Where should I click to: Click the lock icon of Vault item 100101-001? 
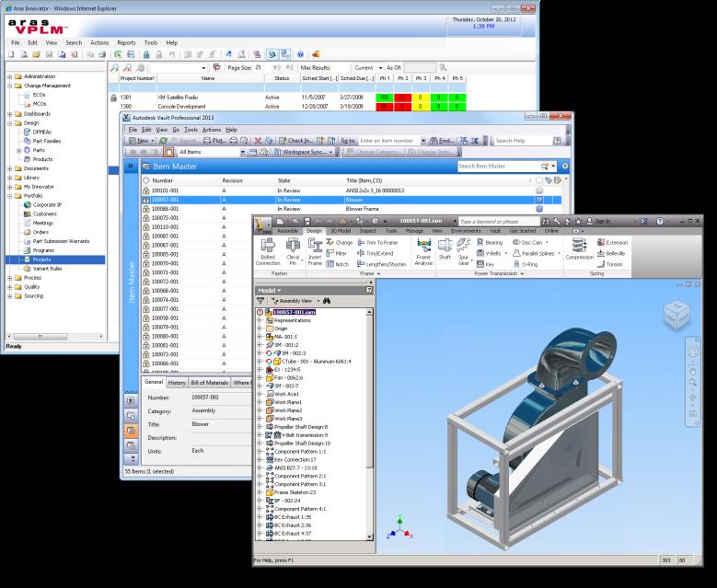pyautogui.click(x=145, y=190)
